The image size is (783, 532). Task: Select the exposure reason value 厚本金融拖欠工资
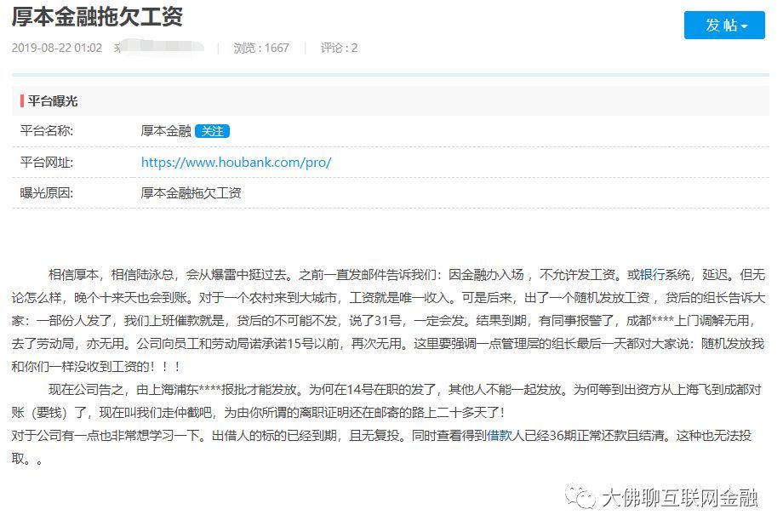coord(191,193)
